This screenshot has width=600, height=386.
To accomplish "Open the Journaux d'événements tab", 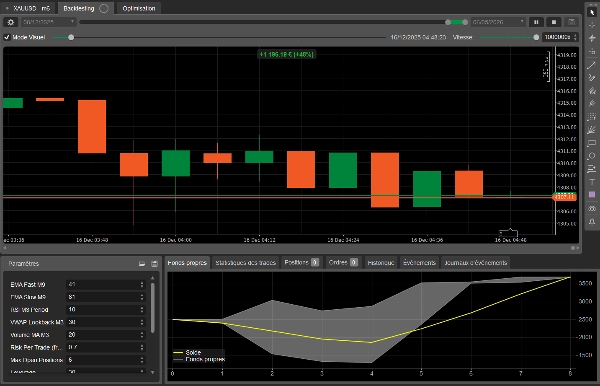I will click(476, 263).
